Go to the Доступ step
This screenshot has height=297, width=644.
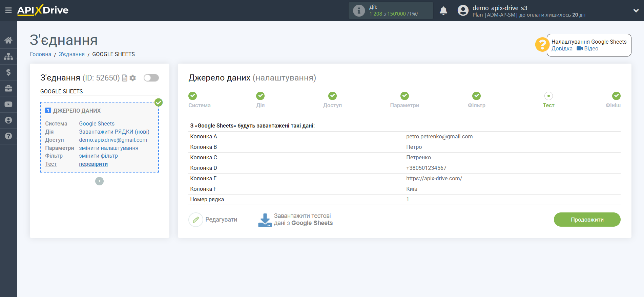[x=332, y=96]
